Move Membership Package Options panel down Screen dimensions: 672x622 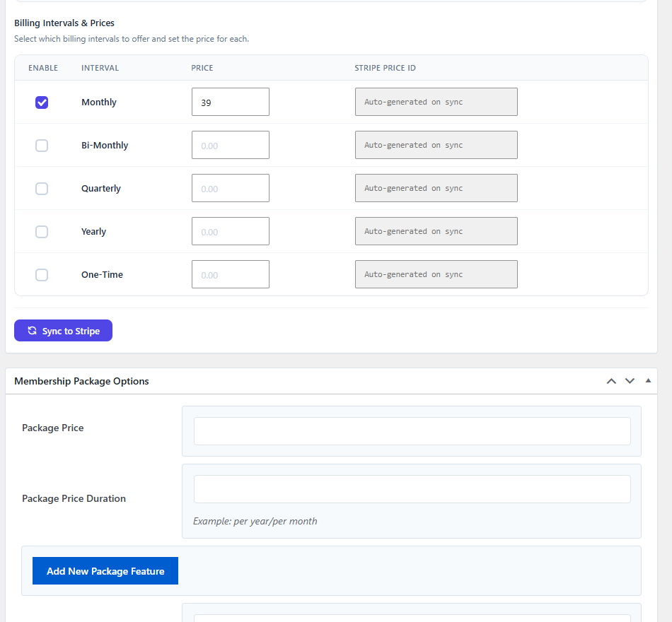click(630, 381)
